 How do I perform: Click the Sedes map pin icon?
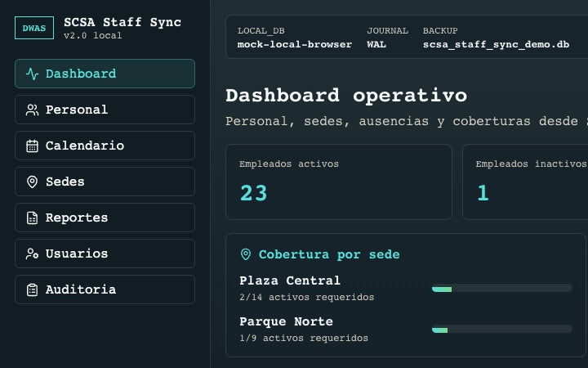point(32,182)
